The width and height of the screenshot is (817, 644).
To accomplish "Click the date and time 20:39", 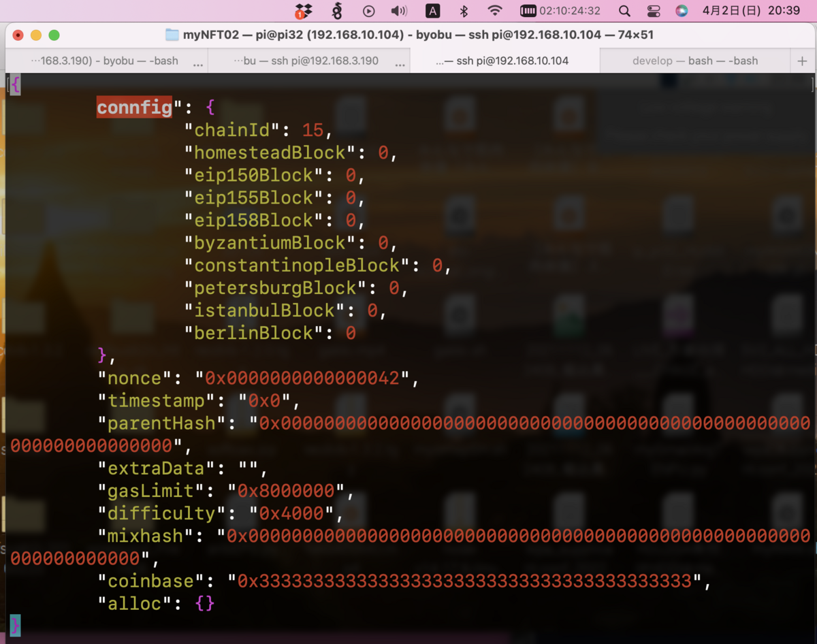I will [751, 11].
